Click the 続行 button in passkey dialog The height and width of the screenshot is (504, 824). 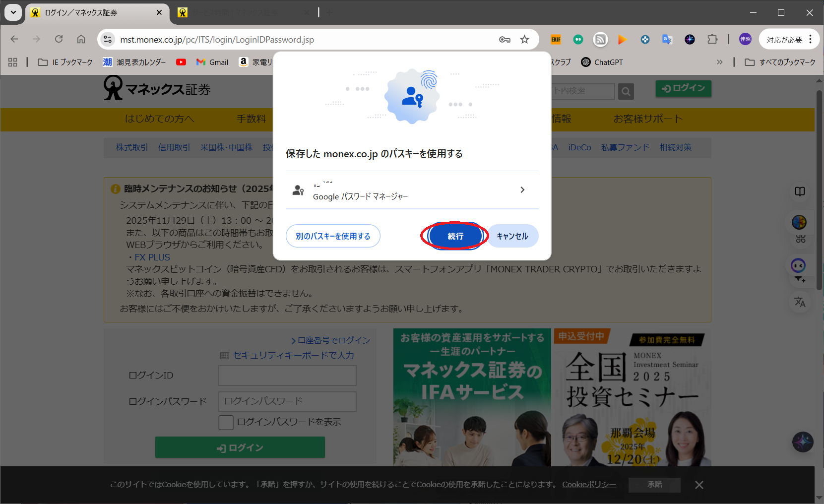point(455,236)
